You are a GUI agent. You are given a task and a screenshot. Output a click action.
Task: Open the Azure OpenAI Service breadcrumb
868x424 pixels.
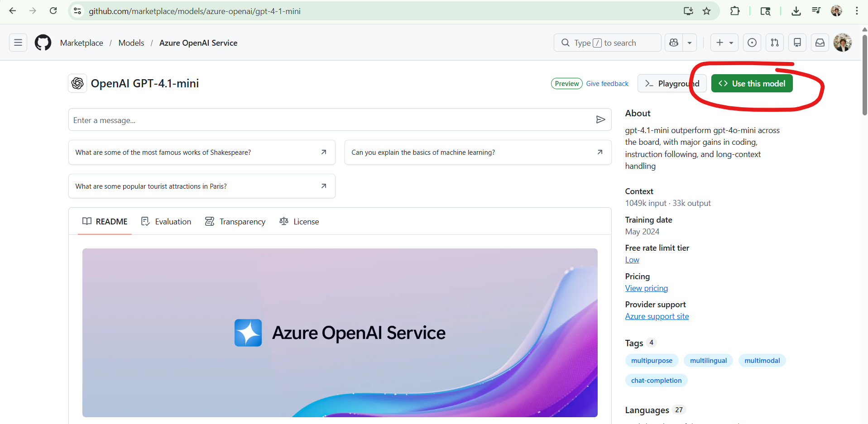pos(198,43)
